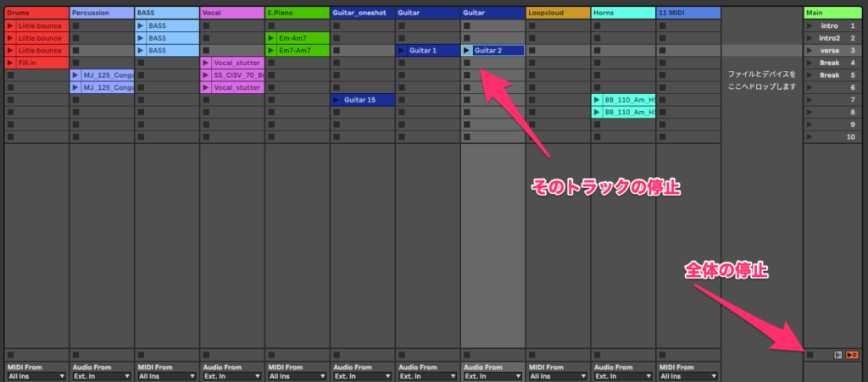Toggle the follow actions button in Main
The width and height of the screenshot is (868, 382).
coord(837,355)
